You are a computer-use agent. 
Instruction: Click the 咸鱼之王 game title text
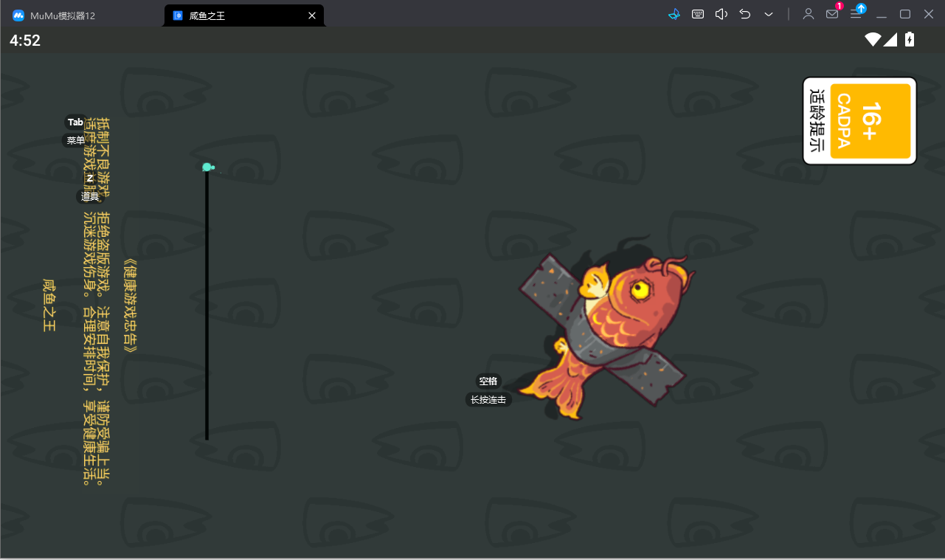click(49, 305)
